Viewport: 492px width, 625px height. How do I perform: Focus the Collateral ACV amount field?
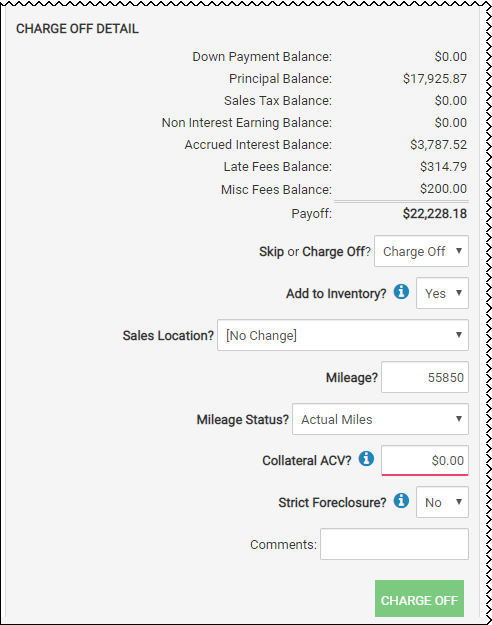point(425,460)
